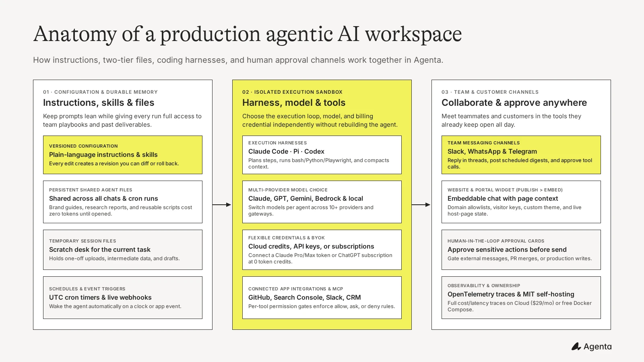This screenshot has width=644, height=362.
Task: Click 'OpenTelemetry traces & MIT self-hosting' heading
Action: (x=511, y=294)
